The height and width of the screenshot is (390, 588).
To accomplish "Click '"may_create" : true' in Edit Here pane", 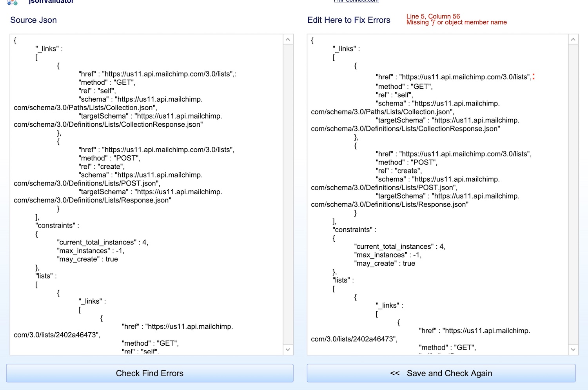I will [x=385, y=264].
